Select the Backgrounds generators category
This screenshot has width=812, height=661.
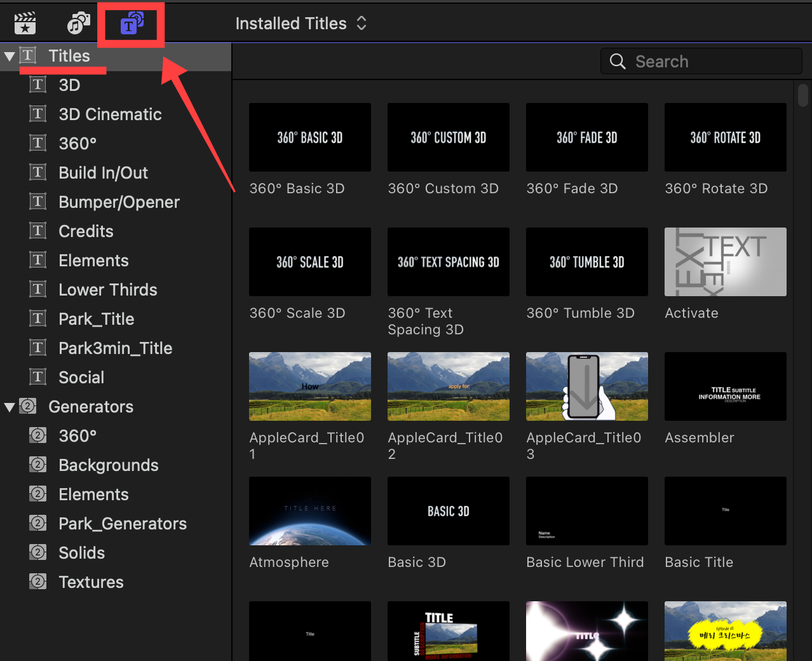108,465
